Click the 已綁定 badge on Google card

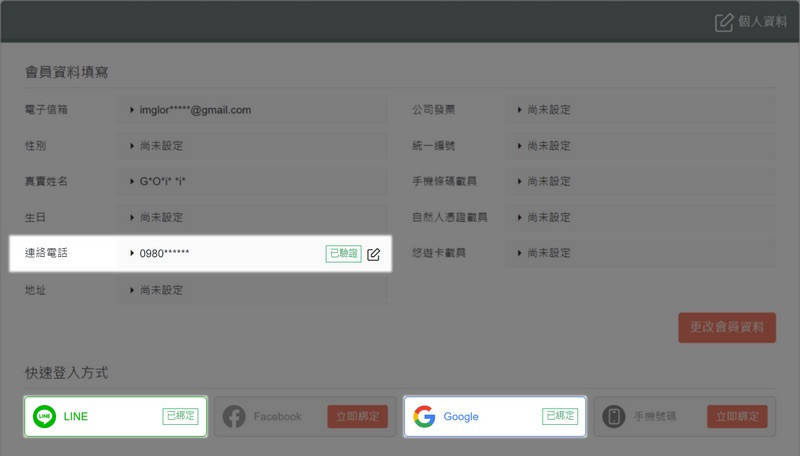click(560, 416)
